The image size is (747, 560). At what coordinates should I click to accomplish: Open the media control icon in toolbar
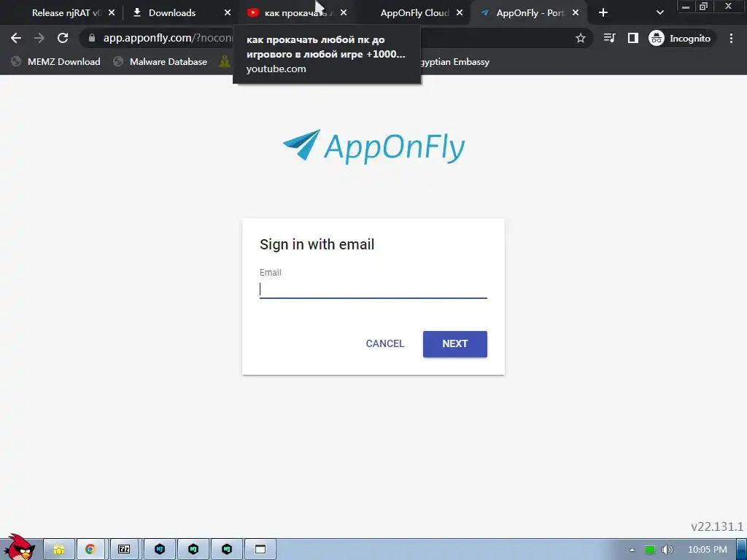click(x=609, y=38)
